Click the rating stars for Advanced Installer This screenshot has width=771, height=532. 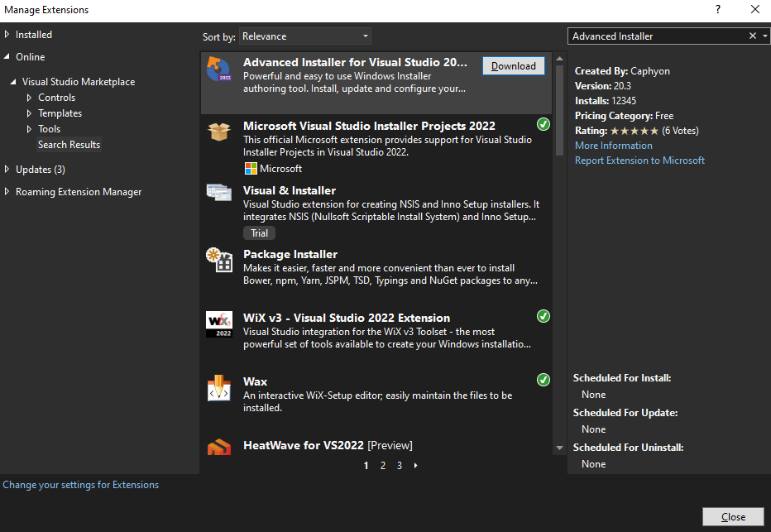point(635,131)
